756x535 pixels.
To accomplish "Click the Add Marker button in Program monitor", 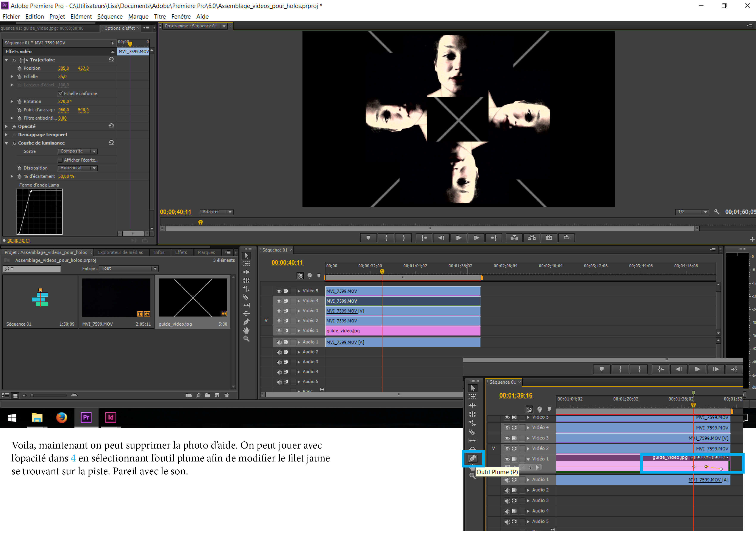I will [368, 237].
